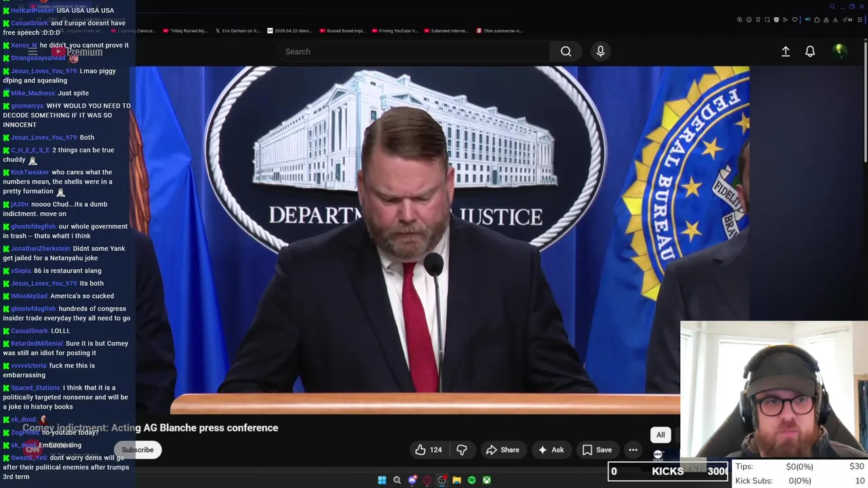This screenshot has width=868, height=488.
Task: Open the Ask AI button
Action: pos(551,449)
